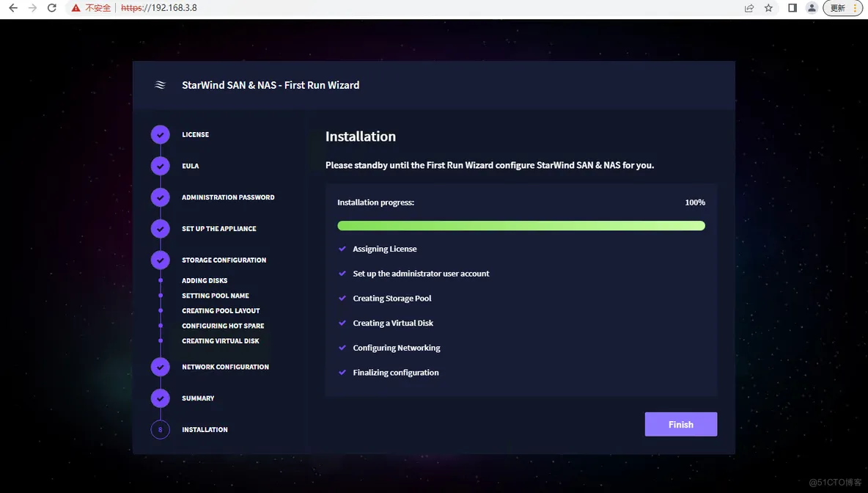This screenshot has height=493, width=868.
Task: Click the green installation progress bar
Action: (x=521, y=225)
